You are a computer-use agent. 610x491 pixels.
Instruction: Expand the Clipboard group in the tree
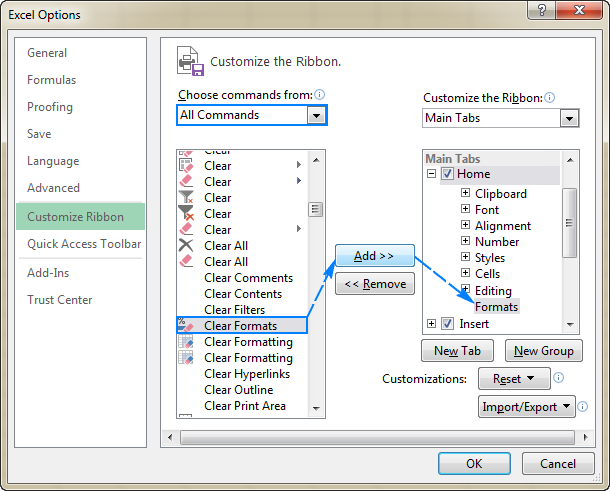click(466, 194)
